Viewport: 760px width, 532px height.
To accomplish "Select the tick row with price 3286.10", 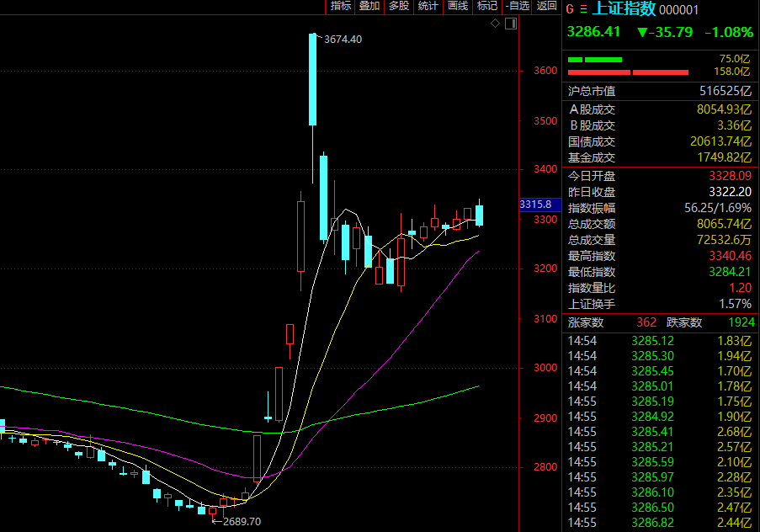I will click(x=660, y=492).
